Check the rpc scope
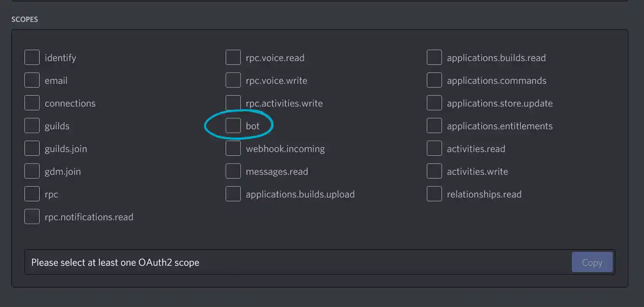This screenshot has height=307, width=644. 32,194
